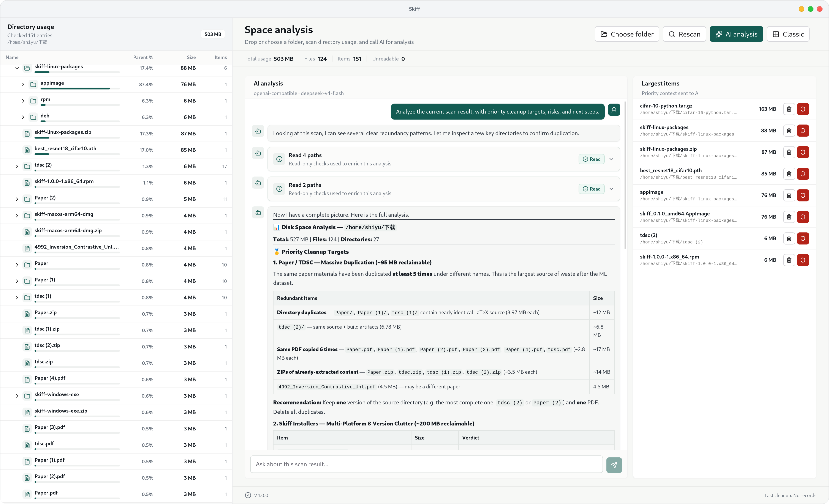Click red shield icon for skiff_0.1.0_amd64.AppImage

coord(803,217)
